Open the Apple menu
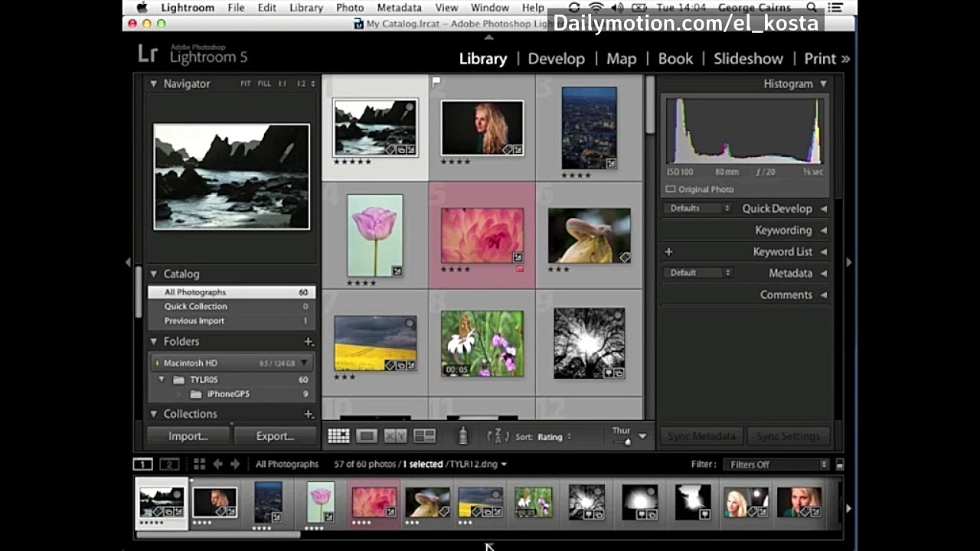The height and width of the screenshot is (551, 980). [142, 8]
